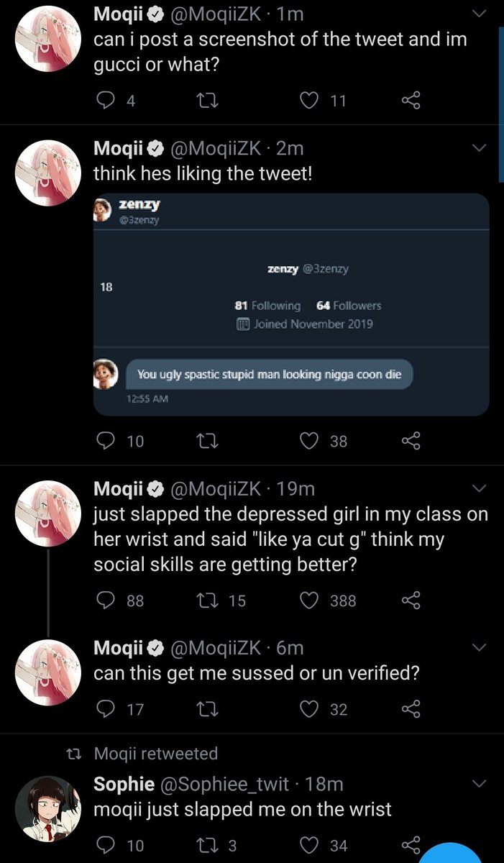Open the embedded zenzy screenshot image
The image size is (504, 863).
291,303
